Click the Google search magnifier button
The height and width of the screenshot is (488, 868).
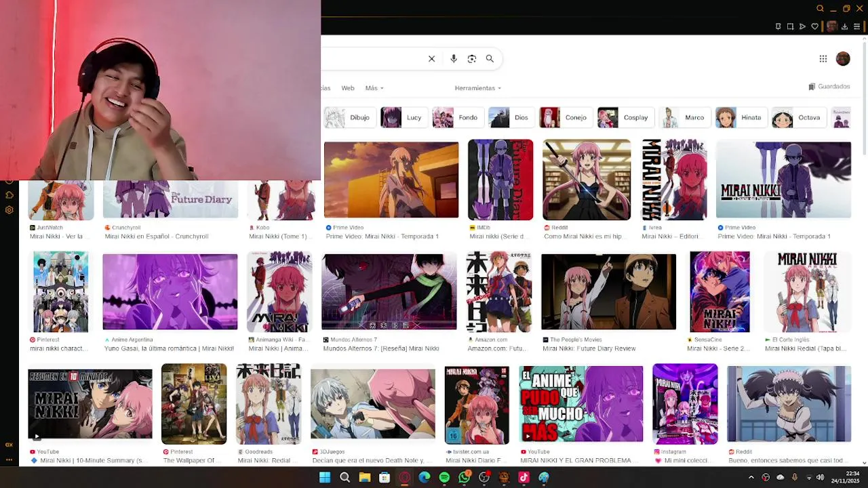[490, 59]
